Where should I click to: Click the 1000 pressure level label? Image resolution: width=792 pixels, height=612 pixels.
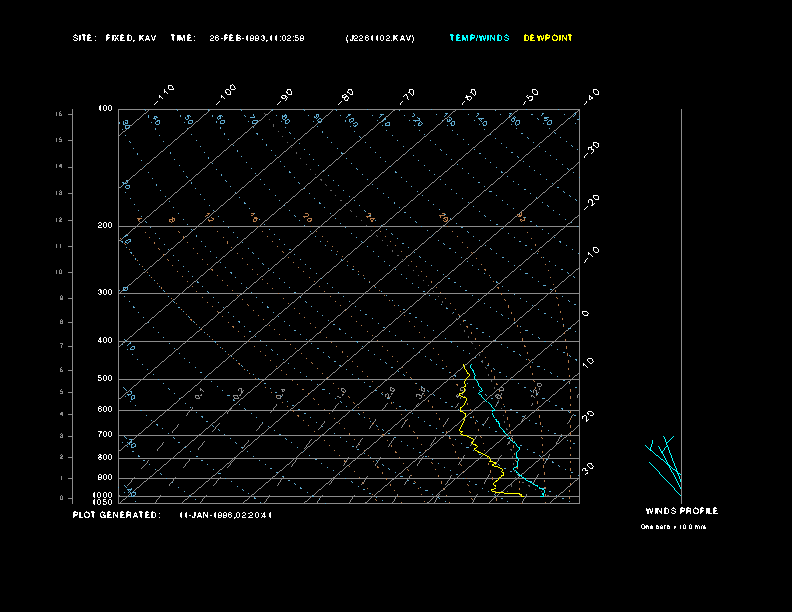pyautogui.click(x=103, y=495)
